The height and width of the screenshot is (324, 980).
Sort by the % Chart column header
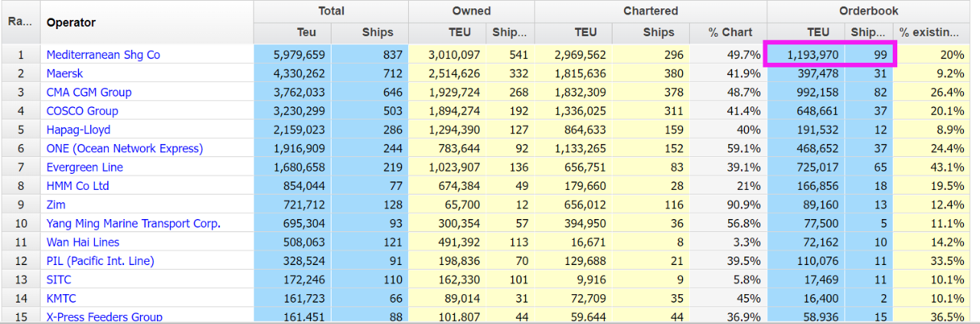(x=730, y=32)
